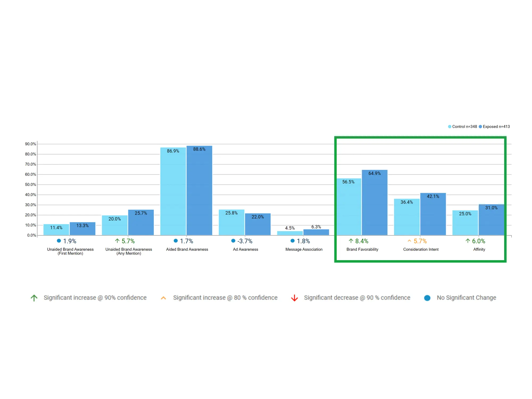Click the Message Association axis label

coord(304,250)
